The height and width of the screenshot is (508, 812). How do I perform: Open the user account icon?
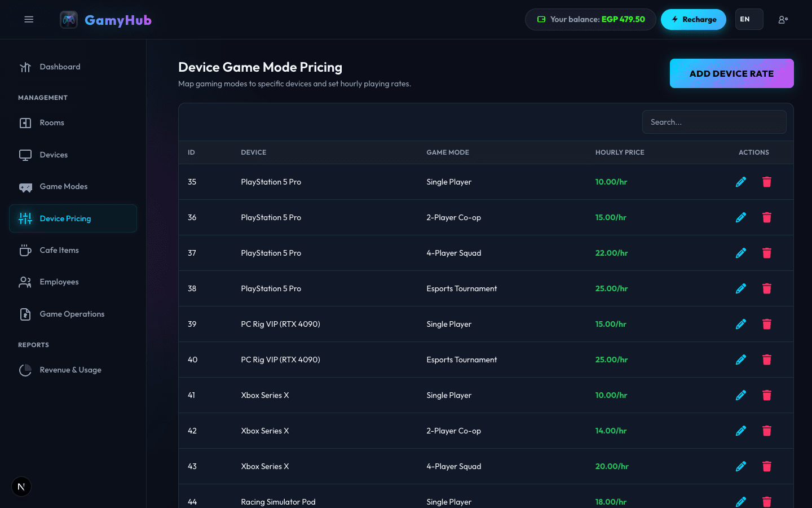[x=783, y=20]
